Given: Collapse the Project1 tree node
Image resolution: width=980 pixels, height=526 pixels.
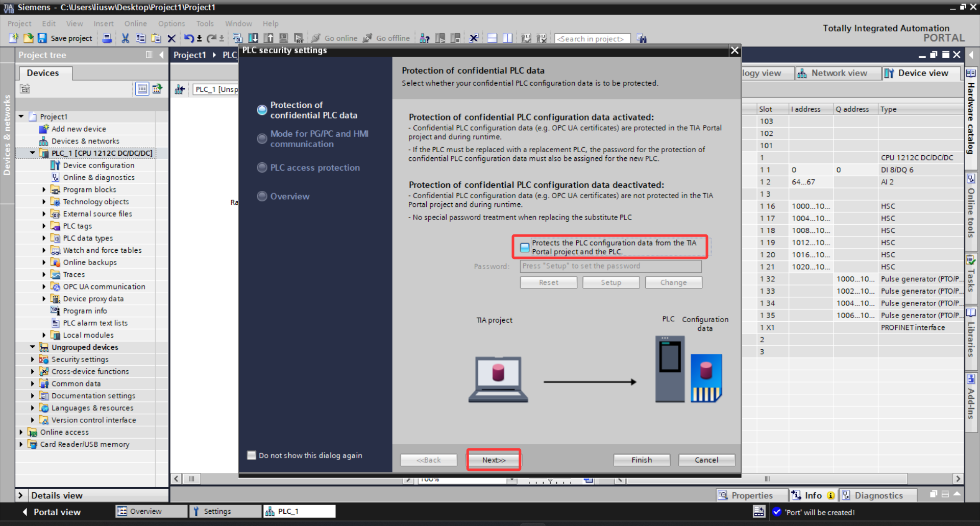Looking at the screenshot, I should [x=21, y=116].
